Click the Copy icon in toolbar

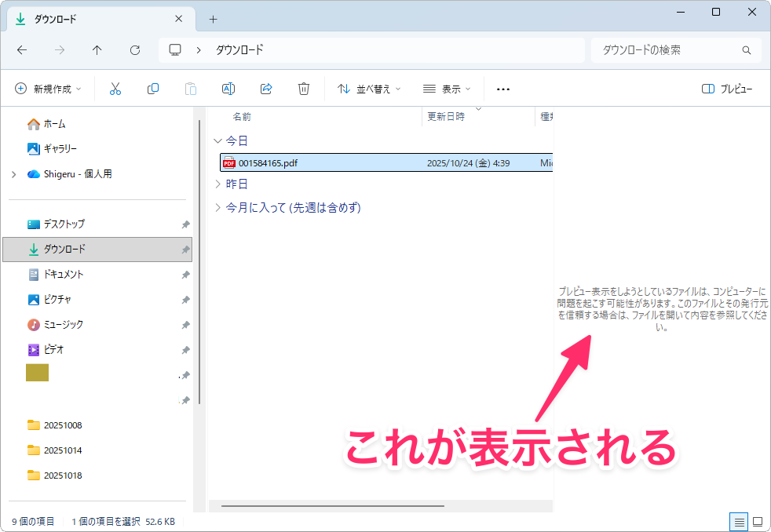pos(153,89)
